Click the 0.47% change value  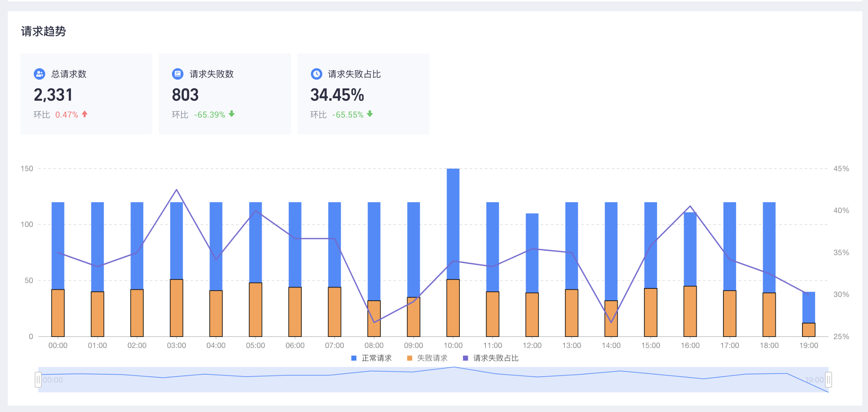tap(67, 115)
